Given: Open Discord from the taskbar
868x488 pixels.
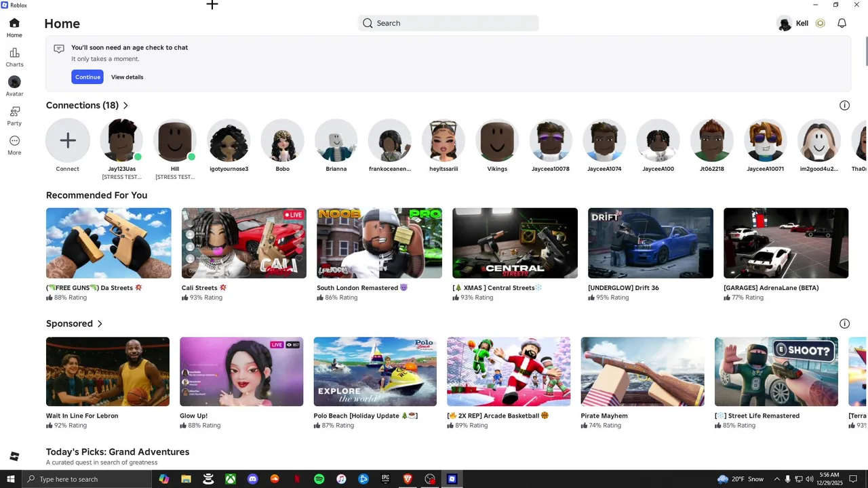Looking at the screenshot, I should tap(253, 479).
